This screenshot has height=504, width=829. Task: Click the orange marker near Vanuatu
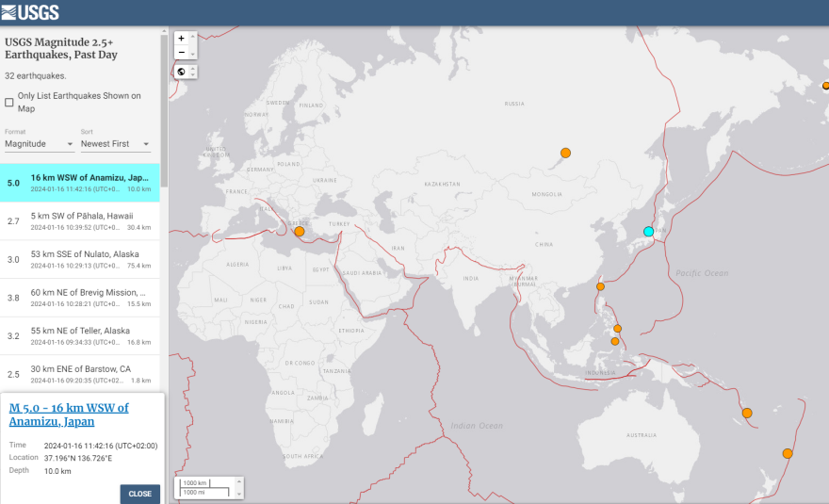[746, 413]
